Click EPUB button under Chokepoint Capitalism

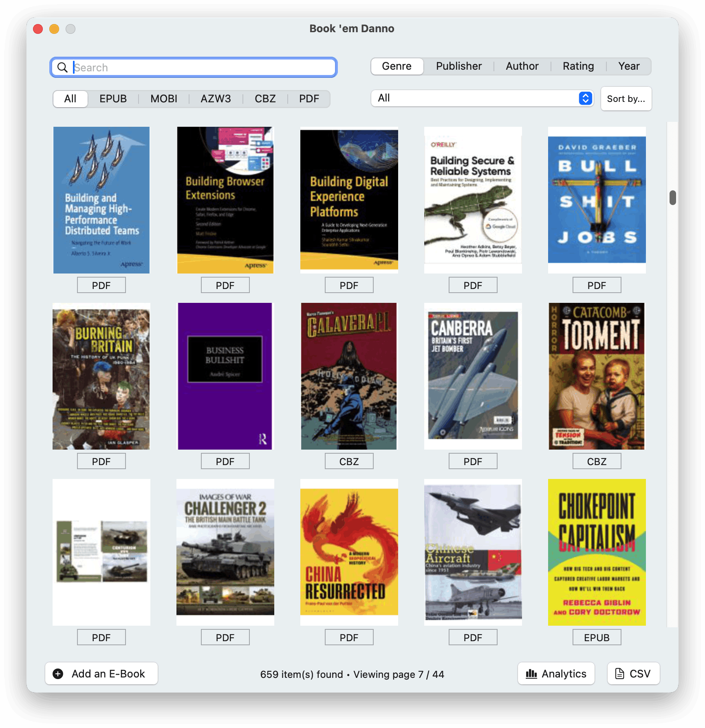point(597,638)
